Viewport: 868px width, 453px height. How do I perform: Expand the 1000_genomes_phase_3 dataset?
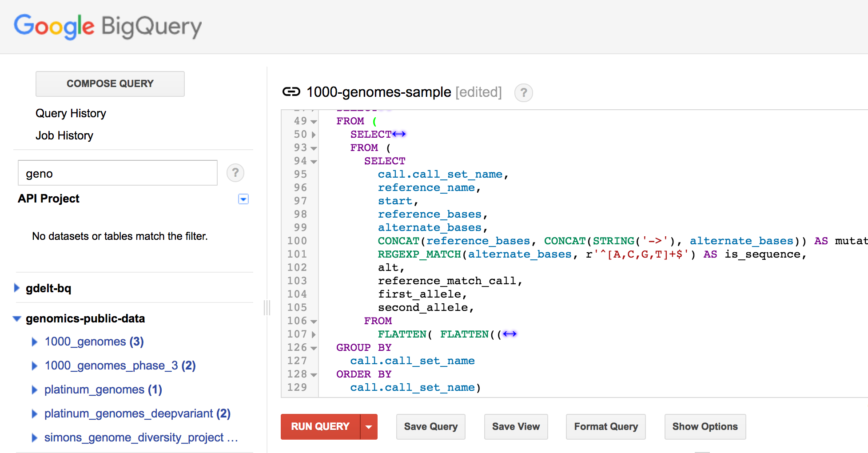pyautogui.click(x=35, y=366)
